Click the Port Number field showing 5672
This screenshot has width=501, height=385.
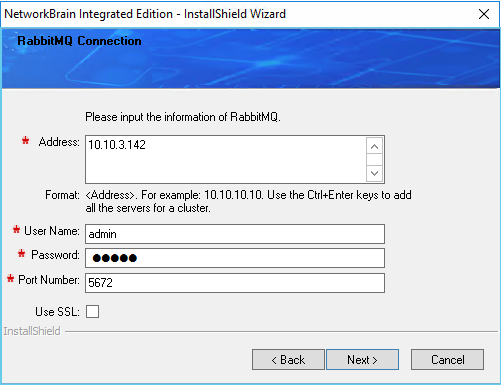(235, 283)
